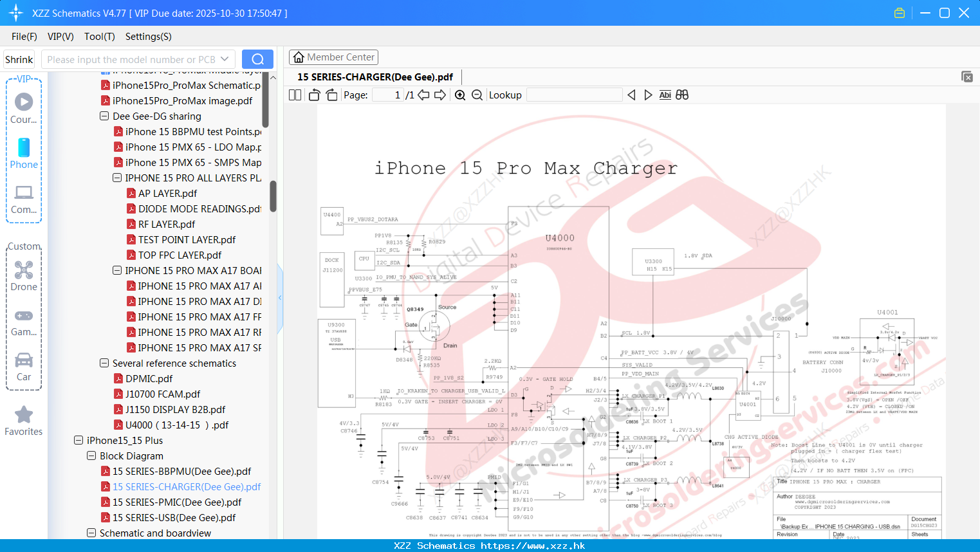The image size is (980, 552).
Task: Go to the next page arrow
Action: click(x=440, y=95)
